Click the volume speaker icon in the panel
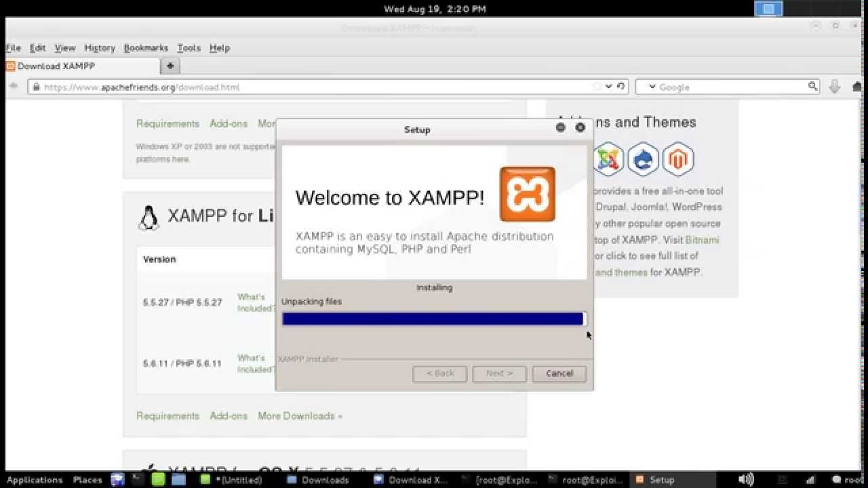 point(746,479)
